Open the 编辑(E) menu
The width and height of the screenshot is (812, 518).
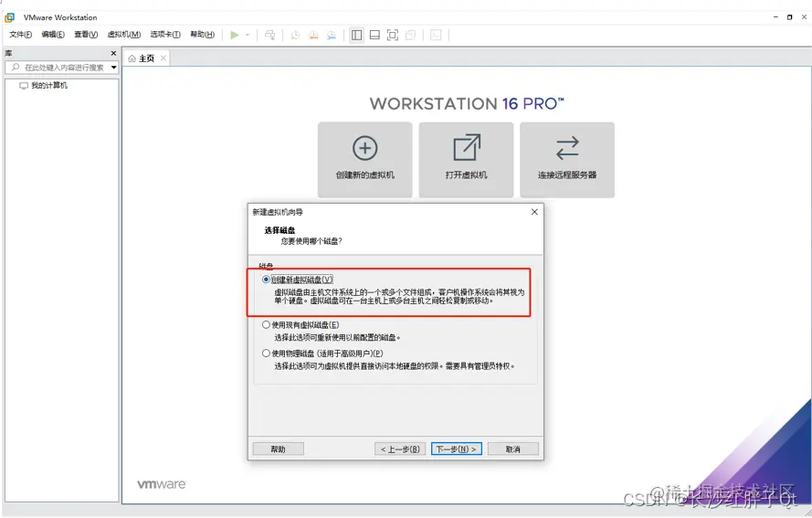click(53, 35)
